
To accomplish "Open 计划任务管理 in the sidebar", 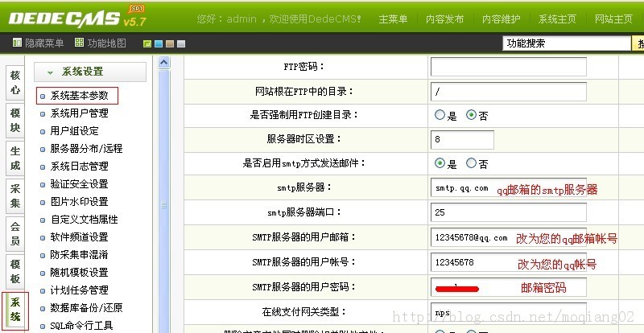I will click(x=79, y=290).
